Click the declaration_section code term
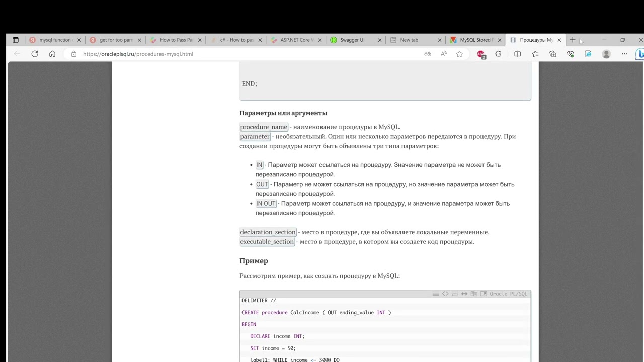Image resolution: width=644 pixels, height=362 pixels. tap(268, 232)
